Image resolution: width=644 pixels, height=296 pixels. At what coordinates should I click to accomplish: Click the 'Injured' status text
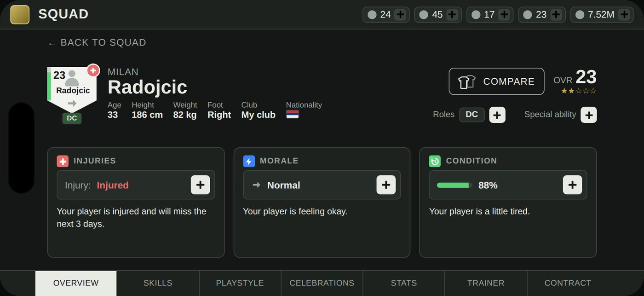click(113, 185)
